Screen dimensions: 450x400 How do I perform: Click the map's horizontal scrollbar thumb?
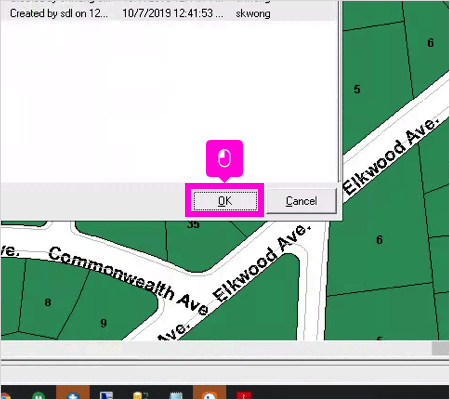(440, 349)
